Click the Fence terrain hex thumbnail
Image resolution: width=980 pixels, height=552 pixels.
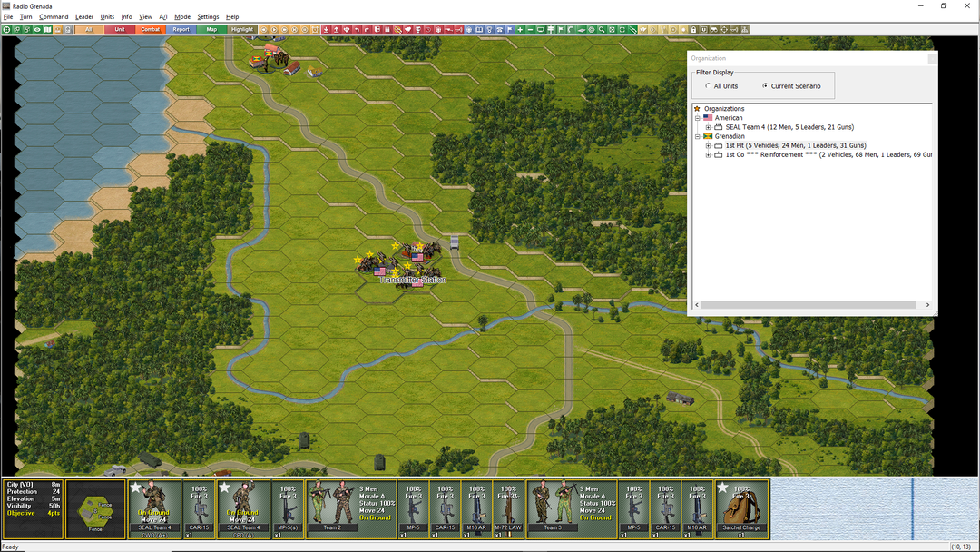95,509
